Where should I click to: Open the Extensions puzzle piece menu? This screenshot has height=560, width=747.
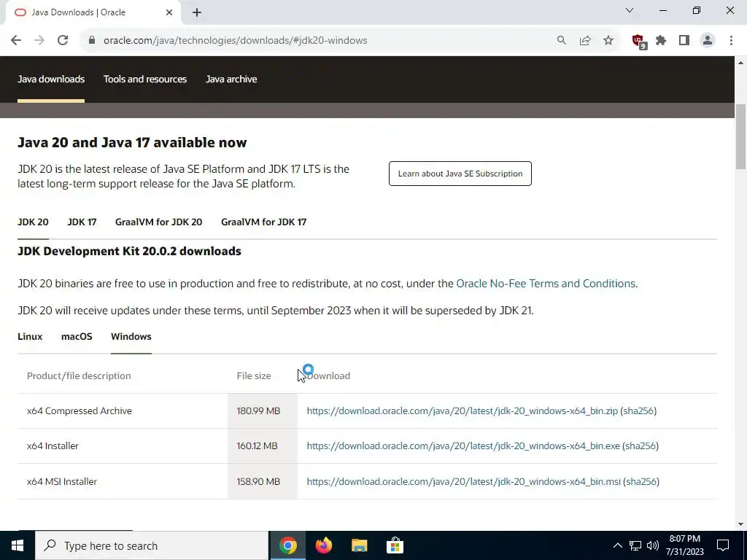tap(661, 41)
